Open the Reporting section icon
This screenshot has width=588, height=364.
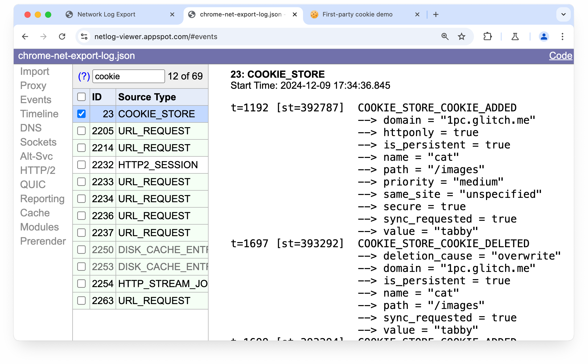pyautogui.click(x=42, y=199)
